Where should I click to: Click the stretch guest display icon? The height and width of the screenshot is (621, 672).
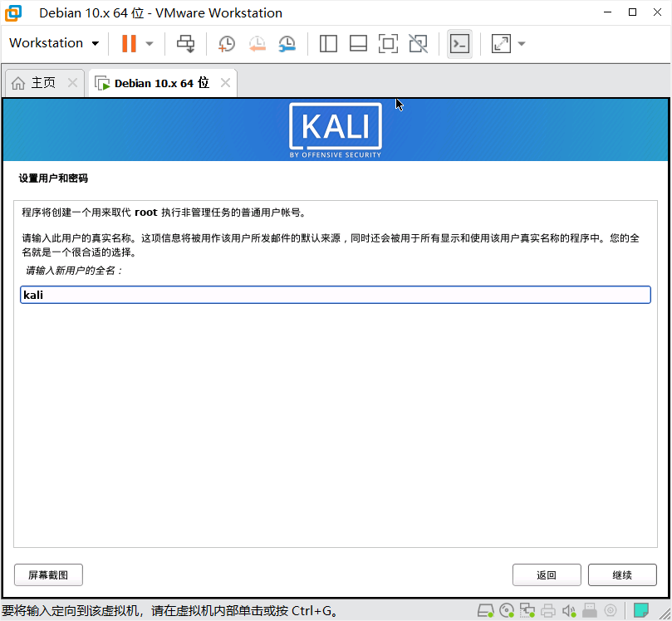pyautogui.click(x=501, y=43)
